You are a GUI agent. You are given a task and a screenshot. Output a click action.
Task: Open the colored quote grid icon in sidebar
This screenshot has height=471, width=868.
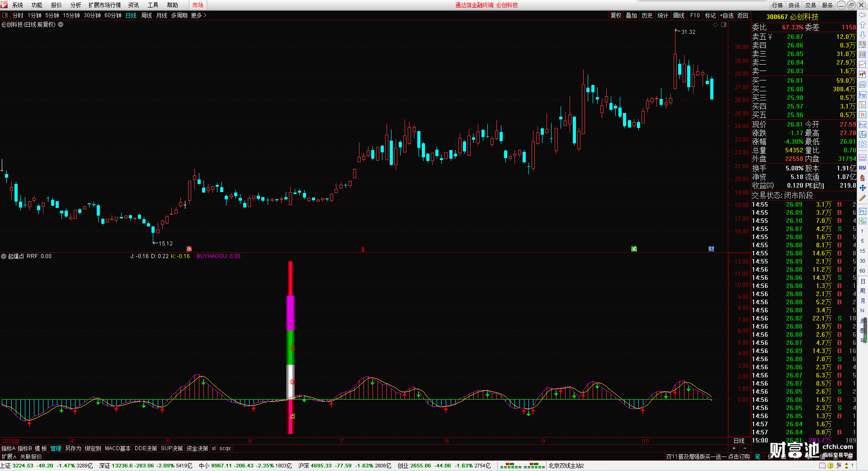coord(863,54)
